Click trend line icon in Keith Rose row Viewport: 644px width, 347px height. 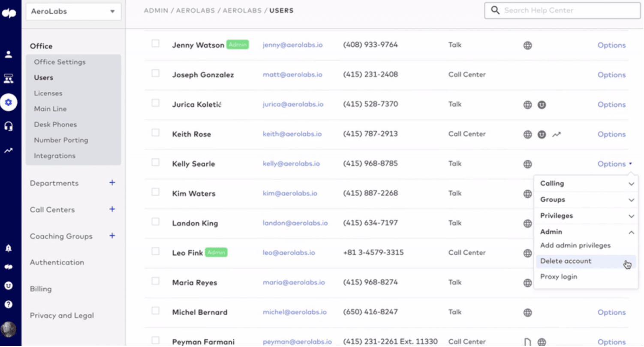point(557,135)
